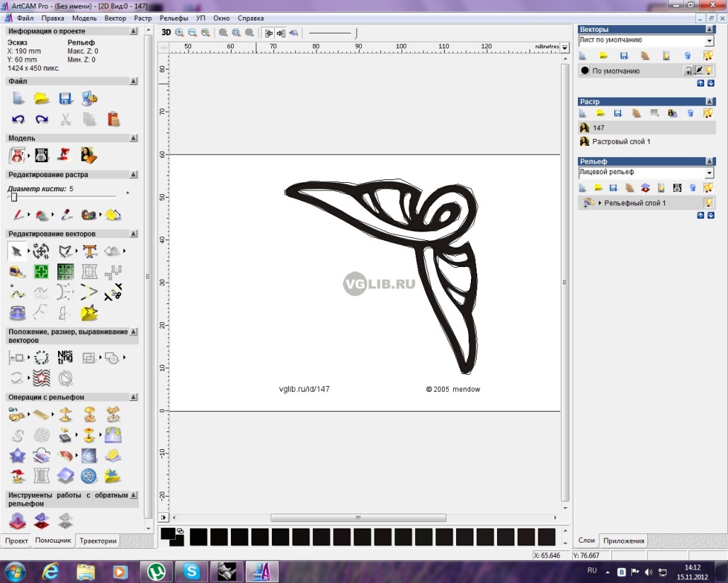Click the Transform vectors tool icon
The width and height of the screenshot is (728, 583).
tap(41, 251)
